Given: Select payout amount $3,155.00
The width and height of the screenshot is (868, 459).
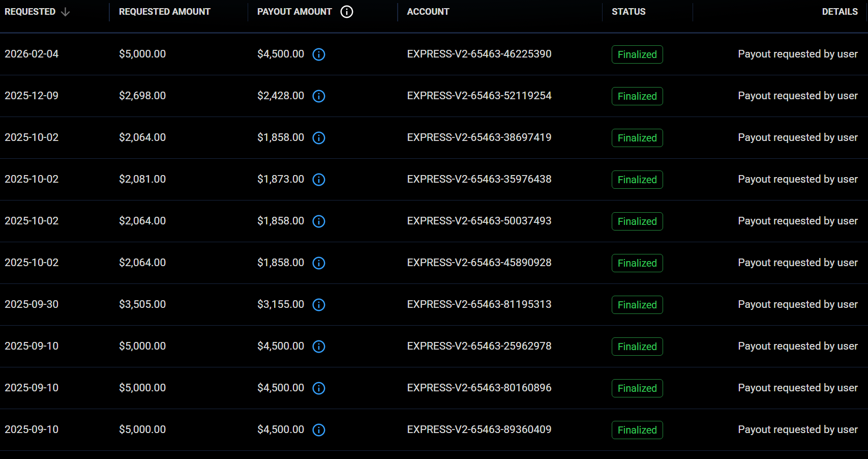Looking at the screenshot, I should click(x=281, y=304).
